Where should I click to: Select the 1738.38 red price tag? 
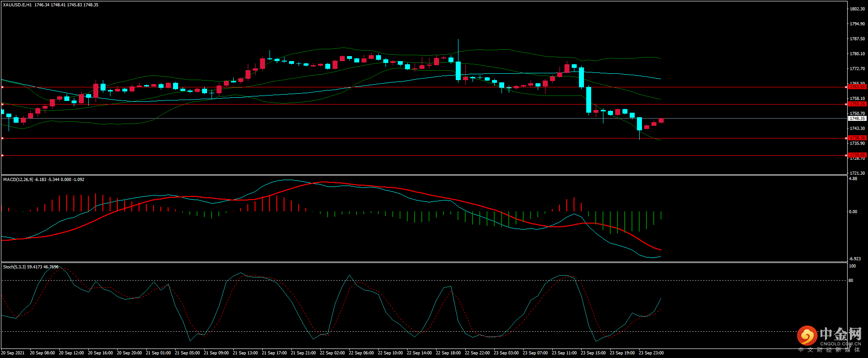[x=857, y=138]
